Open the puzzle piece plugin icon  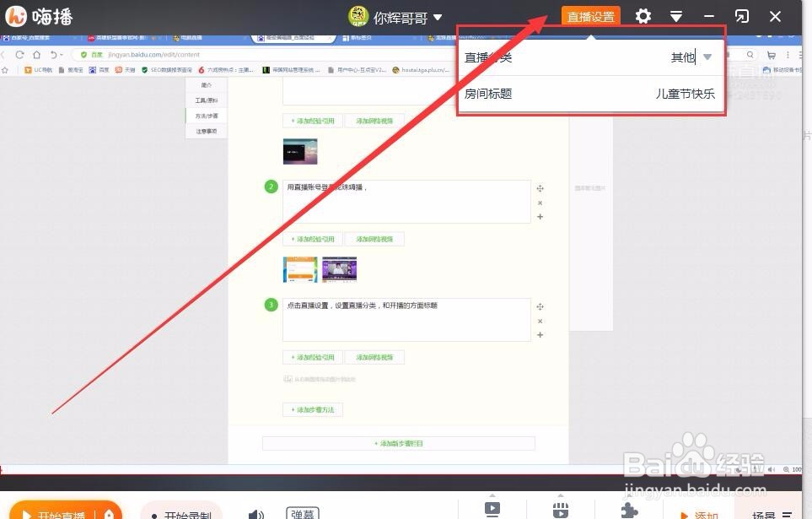click(x=629, y=510)
